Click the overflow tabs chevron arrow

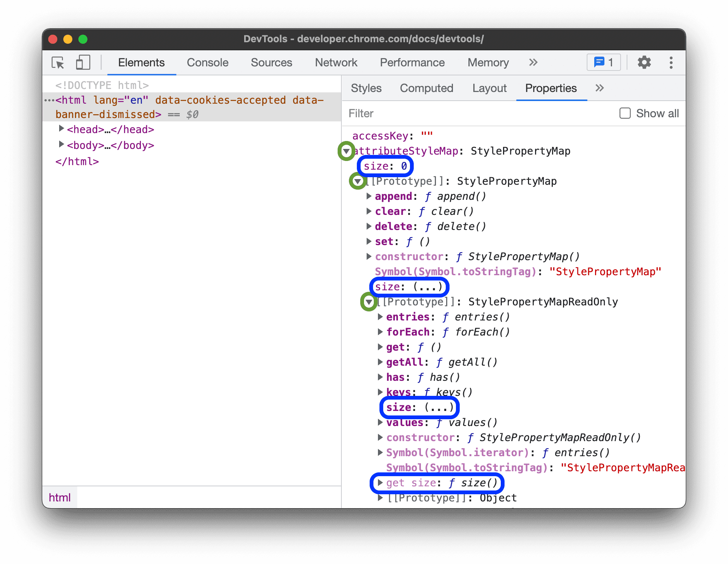point(531,63)
